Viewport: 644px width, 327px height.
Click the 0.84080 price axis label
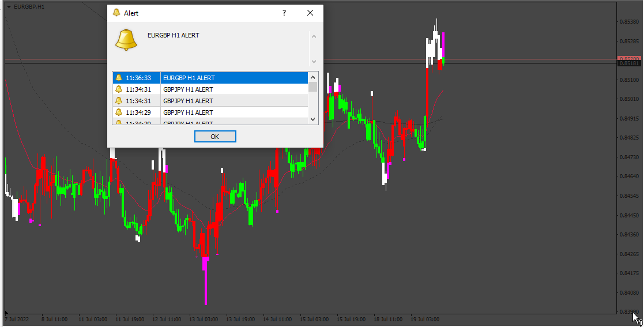[x=629, y=293]
